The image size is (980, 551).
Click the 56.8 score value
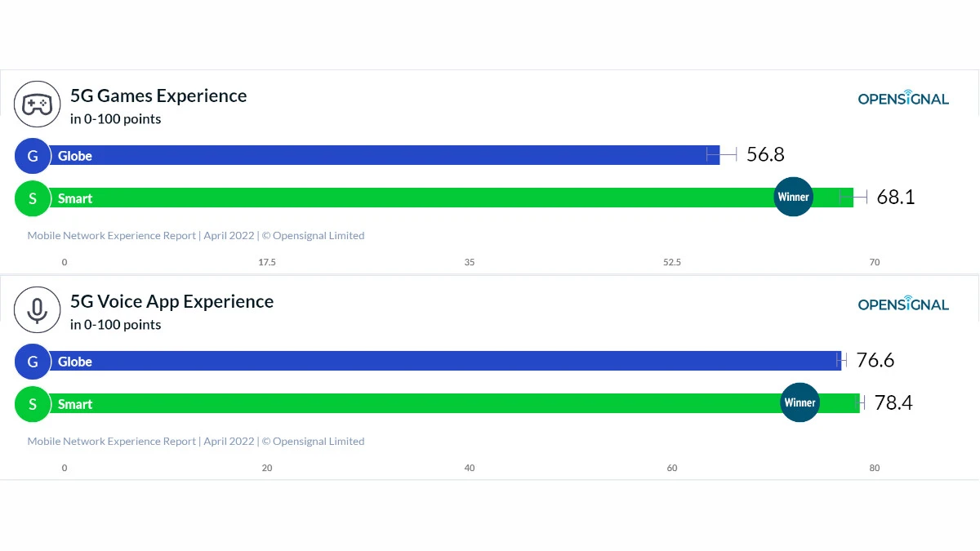click(x=765, y=154)
